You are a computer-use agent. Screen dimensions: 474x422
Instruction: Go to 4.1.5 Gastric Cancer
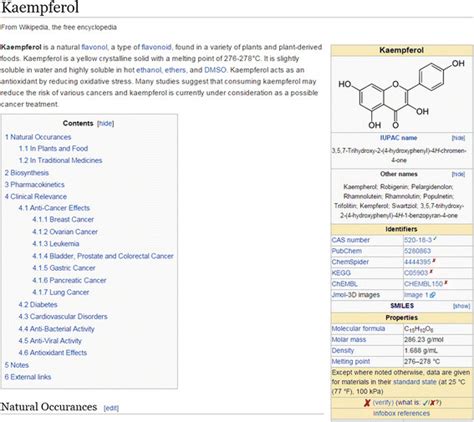tap(64, 268)
